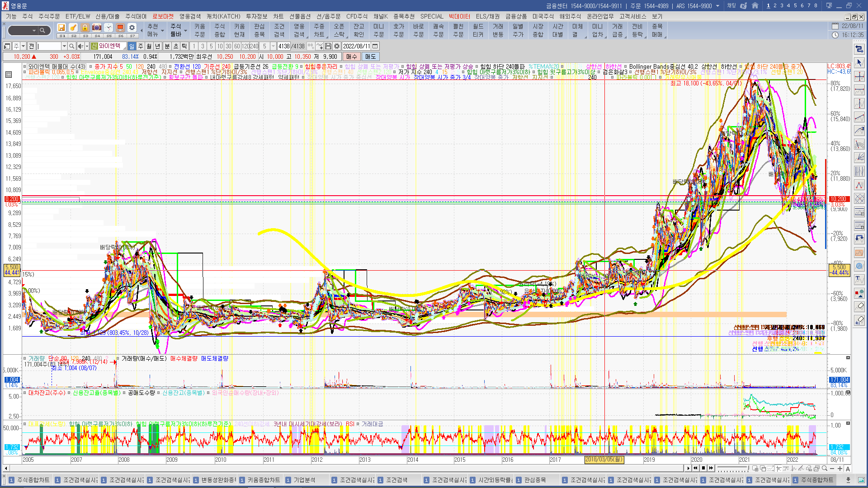Select the weekly 주 period toggle
This screenshot has height=488, width=868.
pyautogui.click(x=141, y=46)
